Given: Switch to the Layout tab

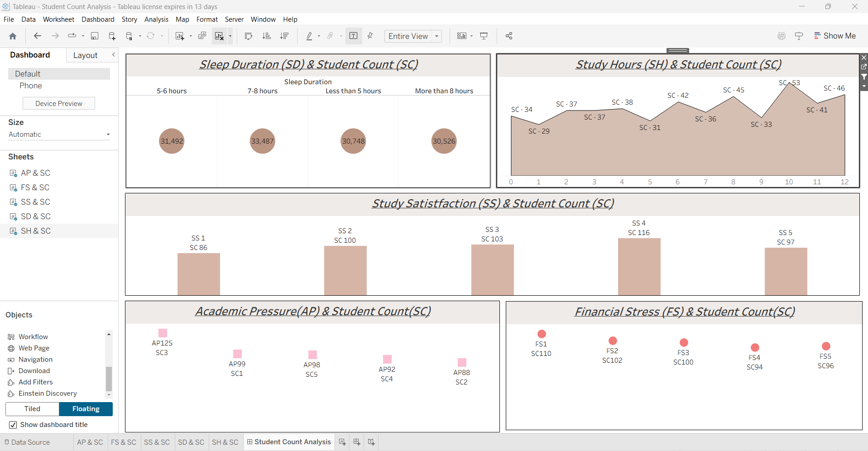Looking at the screenshot, I should point(85,55).
